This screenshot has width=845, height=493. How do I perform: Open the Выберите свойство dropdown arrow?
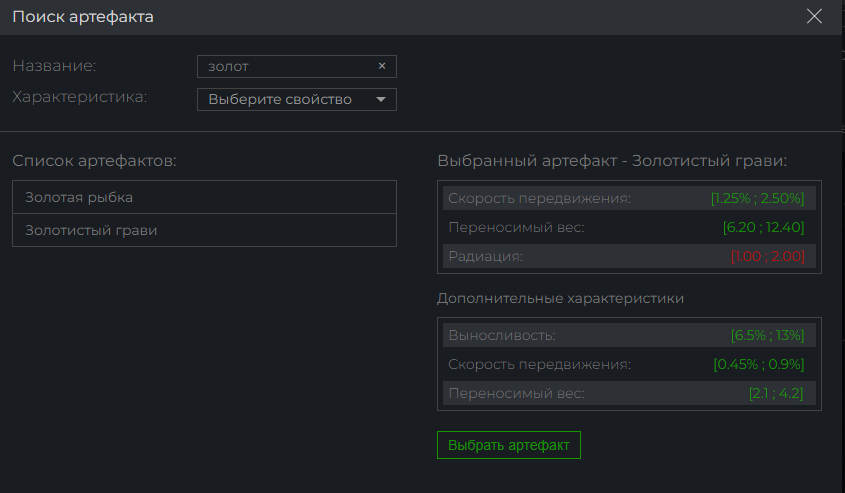380,99
